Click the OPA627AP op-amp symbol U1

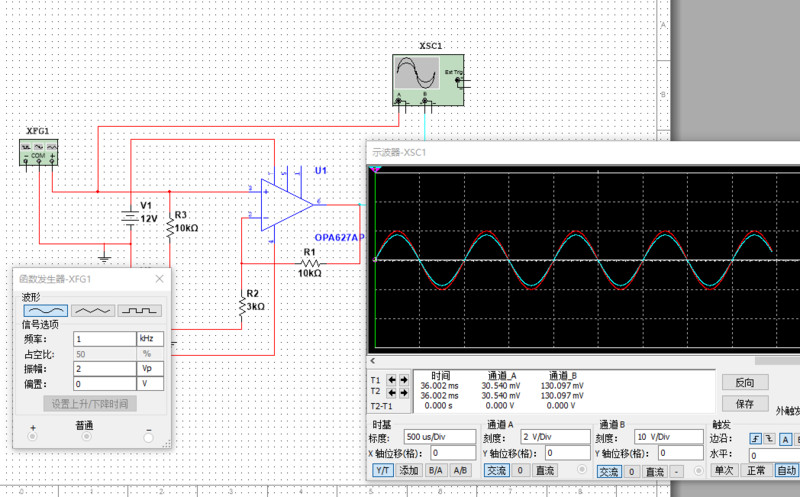[286, 204]
